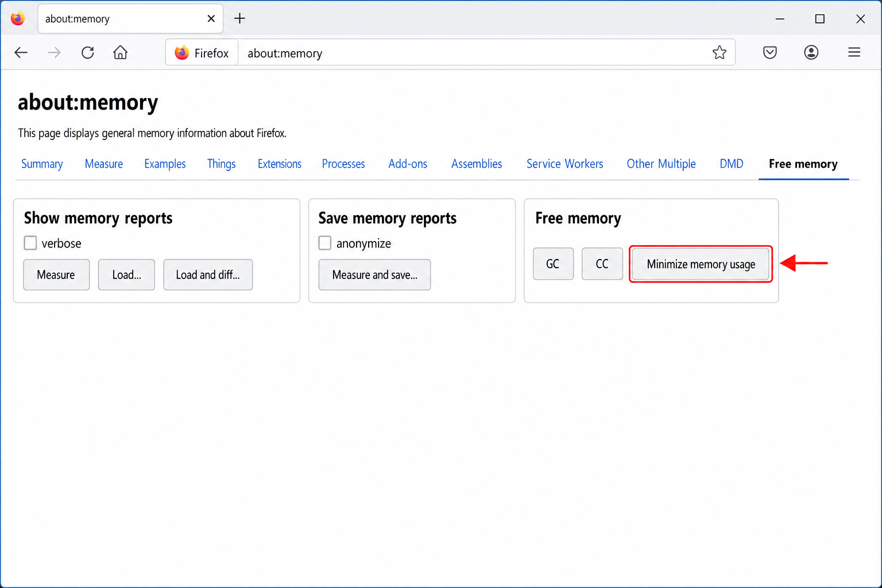Open the Pocket save icon
This screenshot has height=588, width=882.
pyautogui.click(x=770, y=53)
